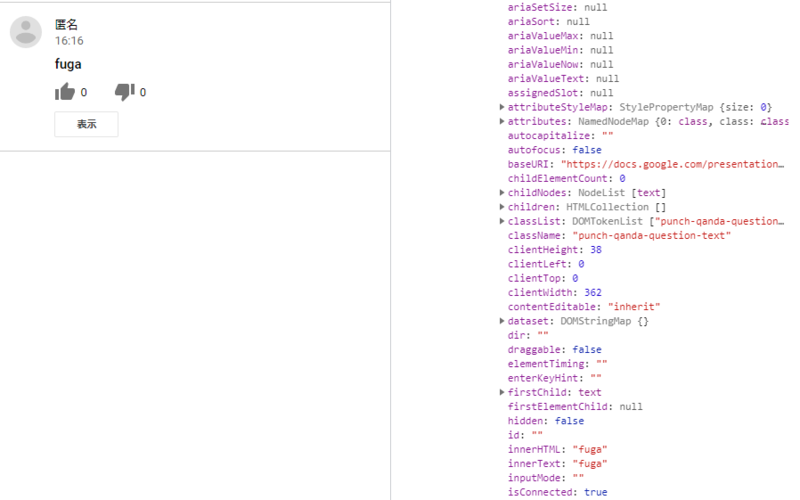The width and height of the screenshot is (800, 500).
Task: Click the baseURI docs.google.com URL value
Action: [672, 164]
